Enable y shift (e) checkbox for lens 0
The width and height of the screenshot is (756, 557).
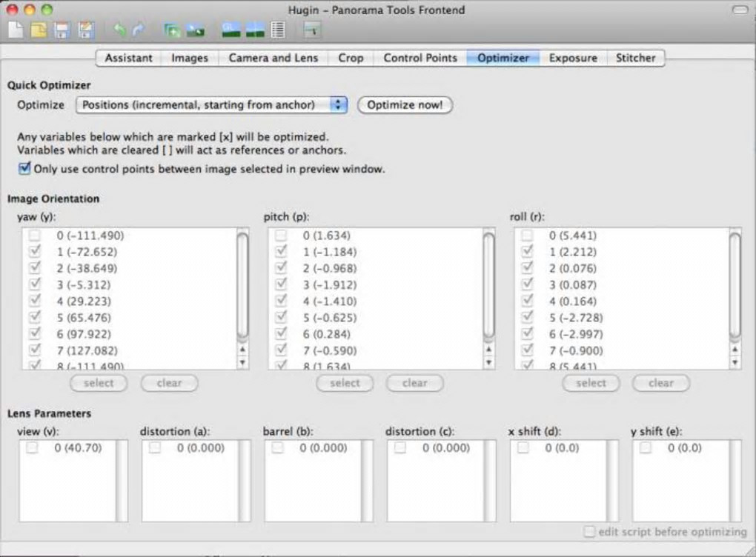[x=646, y=447]
